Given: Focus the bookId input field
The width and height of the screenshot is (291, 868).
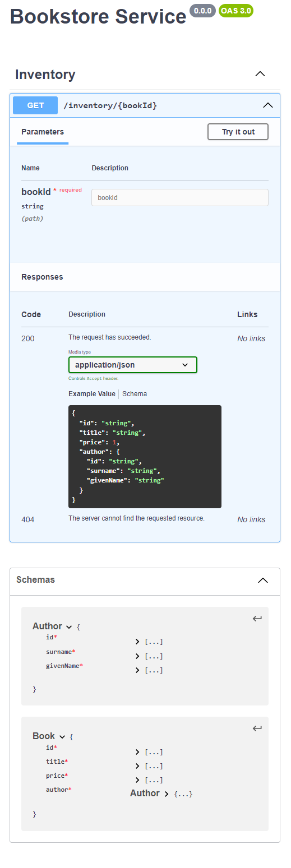Looking at the screenshot, I should point(180,197).
